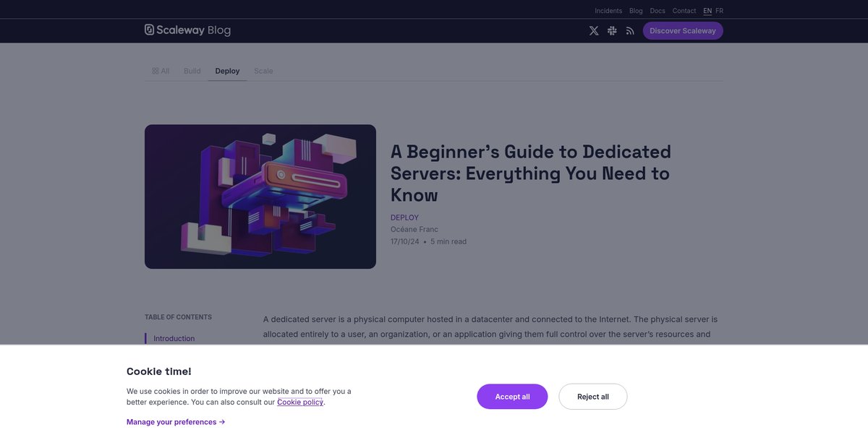Open Manage your preferences
868x448 pixels.
(x=176, y=422)
